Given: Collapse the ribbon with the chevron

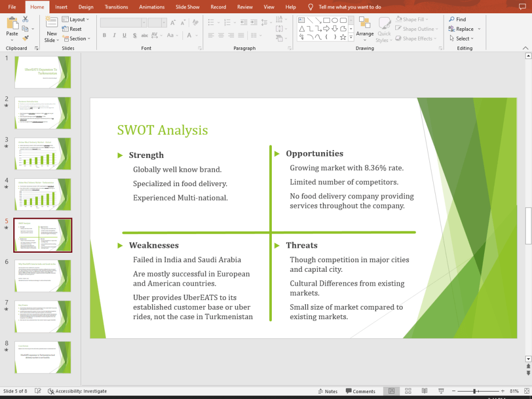Looking at the screenshot, I should [525, 48].
